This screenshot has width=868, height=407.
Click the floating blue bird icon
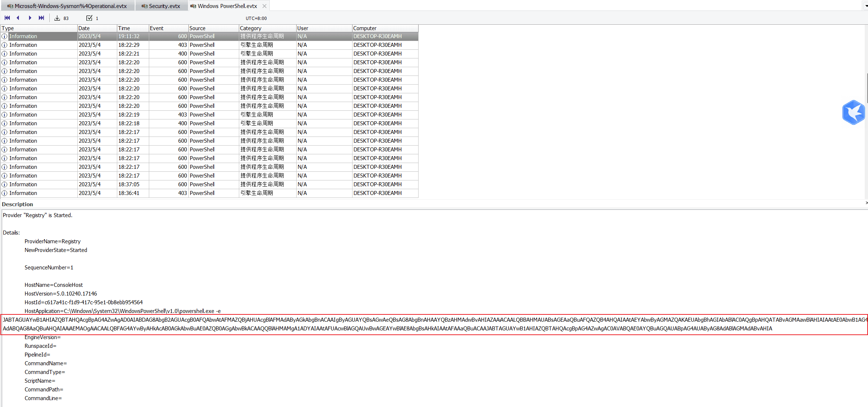[x=853, y=113]
